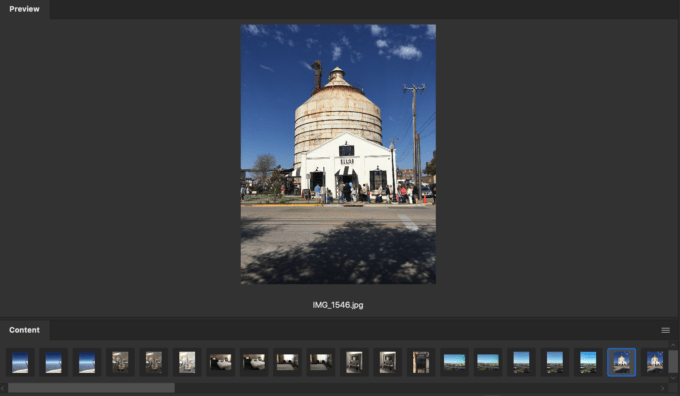
Task: Select the highlighted silo thumbnail in Content
Action: pos(621,362)
